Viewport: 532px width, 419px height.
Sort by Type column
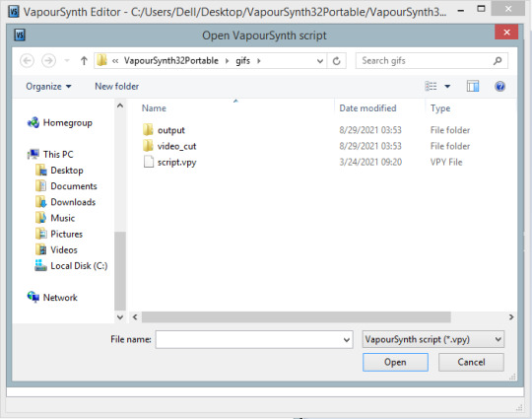(x=440, y=108)
